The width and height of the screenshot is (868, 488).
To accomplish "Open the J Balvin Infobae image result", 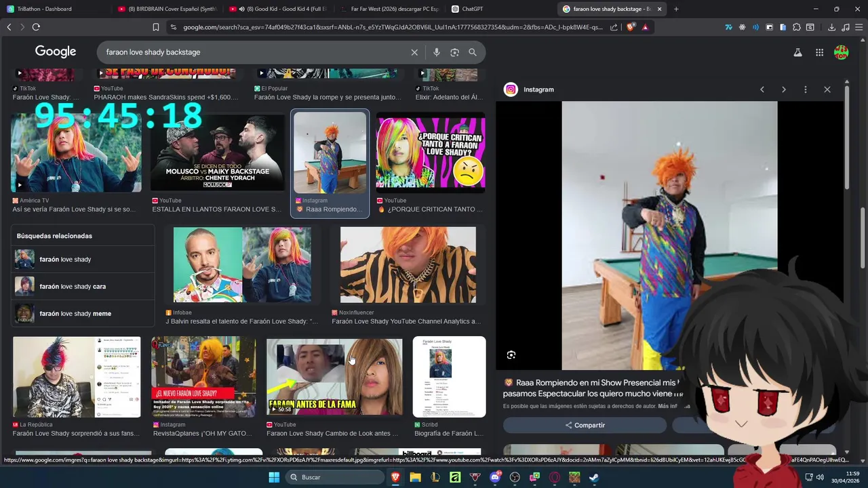I will click(242, 265).
